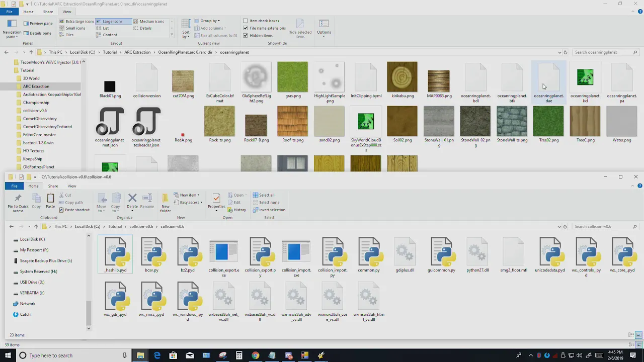Click the Tutorial breadcrumb in collision window
Screen dimensions: 644x362
click(x=115, y=227)
